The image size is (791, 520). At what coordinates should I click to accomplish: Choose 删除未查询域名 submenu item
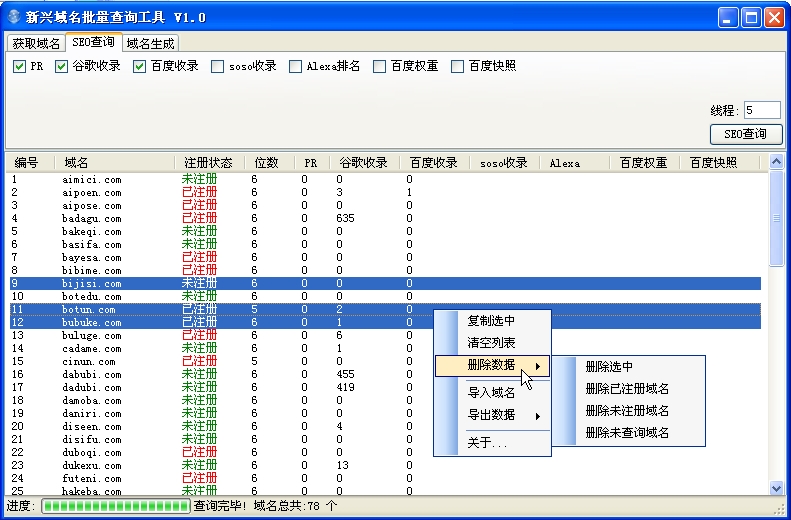[x=627, y=433]
